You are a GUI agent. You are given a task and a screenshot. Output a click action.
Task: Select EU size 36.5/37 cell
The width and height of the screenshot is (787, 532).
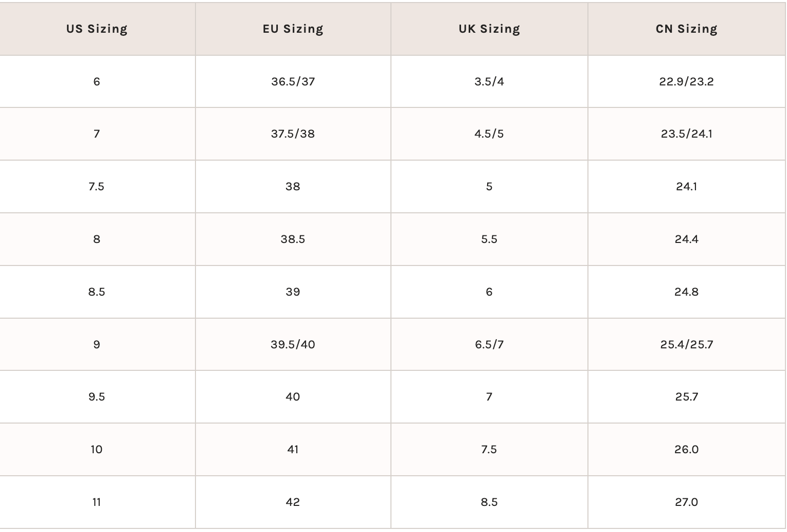point(293,81)
